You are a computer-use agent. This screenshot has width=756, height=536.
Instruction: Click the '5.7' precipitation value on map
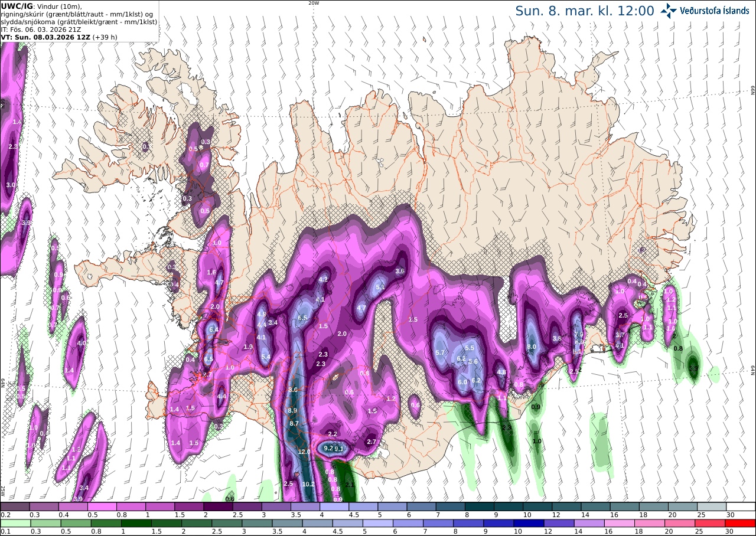pos(439,352)
